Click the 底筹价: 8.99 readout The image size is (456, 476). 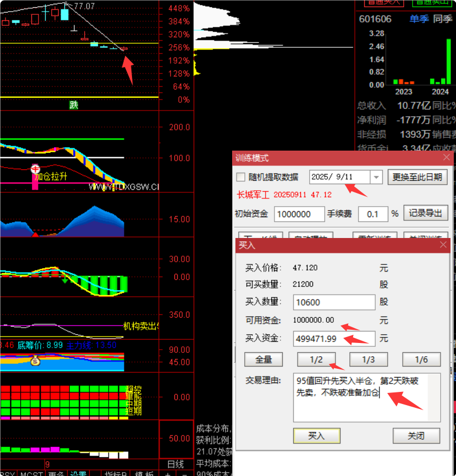pos(40,345)
